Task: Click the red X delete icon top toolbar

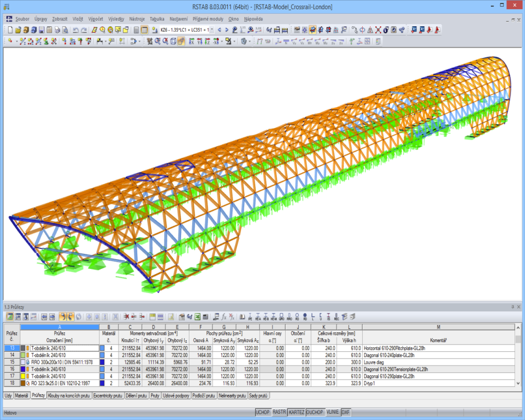Action: pyautogui.click(x=378, y=30)
